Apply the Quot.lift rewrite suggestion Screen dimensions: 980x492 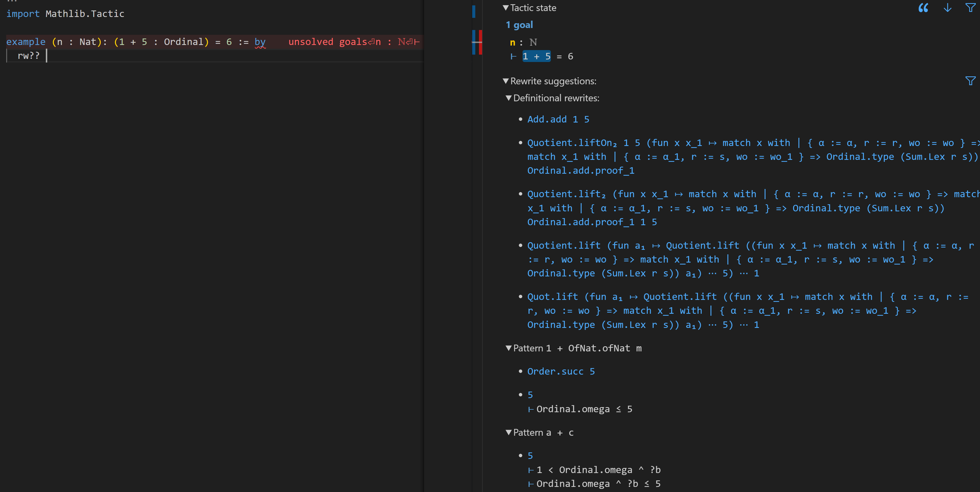[748, 311]
